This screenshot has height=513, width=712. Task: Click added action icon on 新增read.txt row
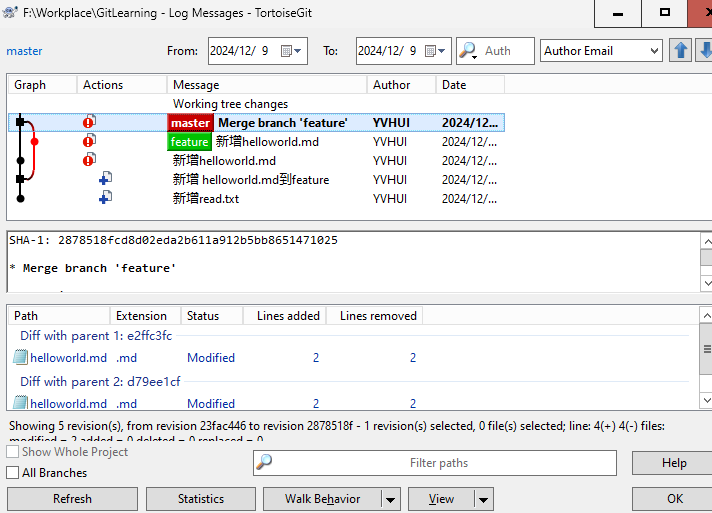tap(105, 198)
